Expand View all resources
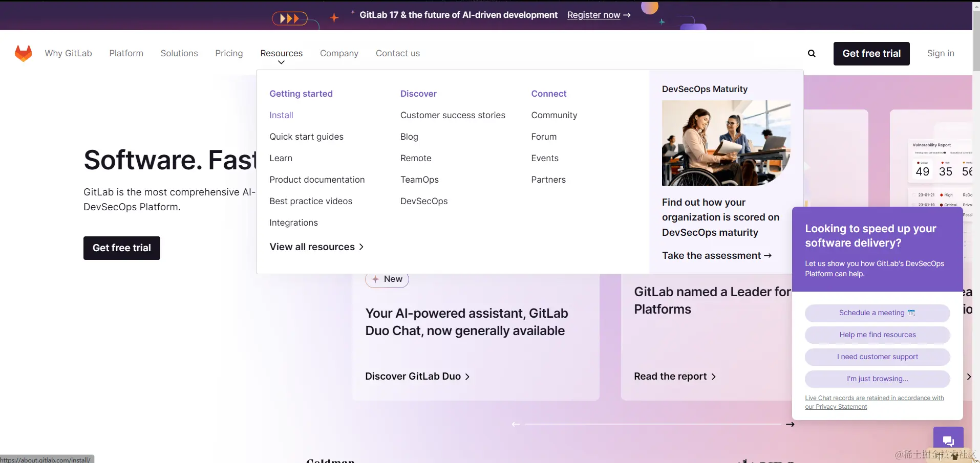Image resolution: width=980 pixels, height=463 pixels. 316,247
